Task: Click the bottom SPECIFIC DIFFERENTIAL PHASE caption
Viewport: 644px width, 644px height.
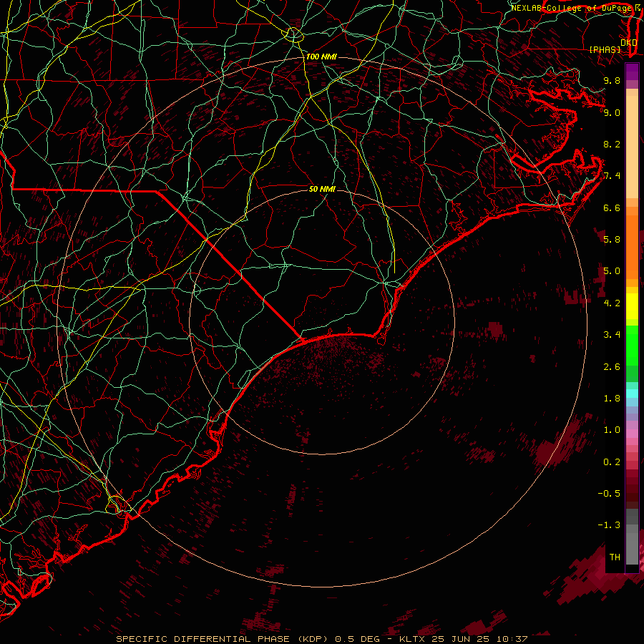Action: 321,639
